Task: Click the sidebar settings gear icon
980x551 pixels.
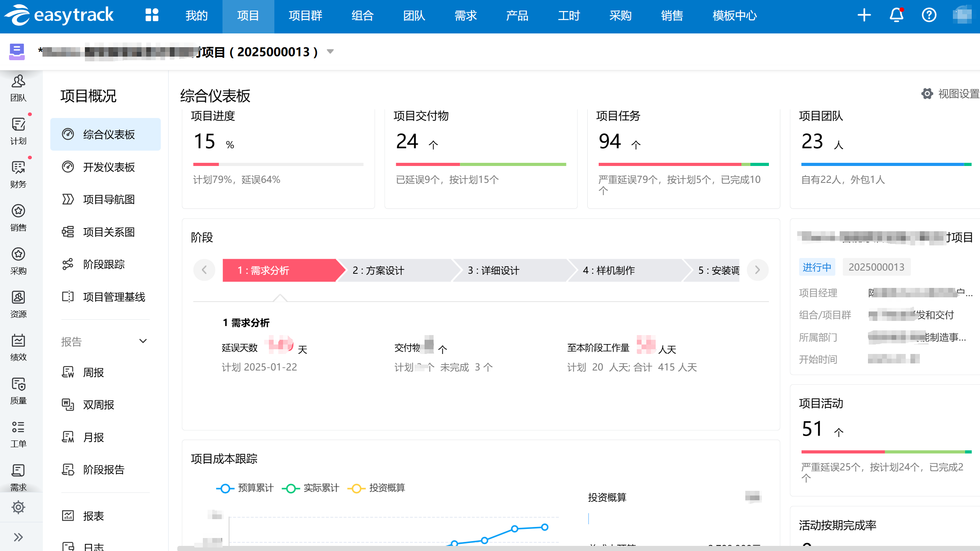Action: click(18, 507)
